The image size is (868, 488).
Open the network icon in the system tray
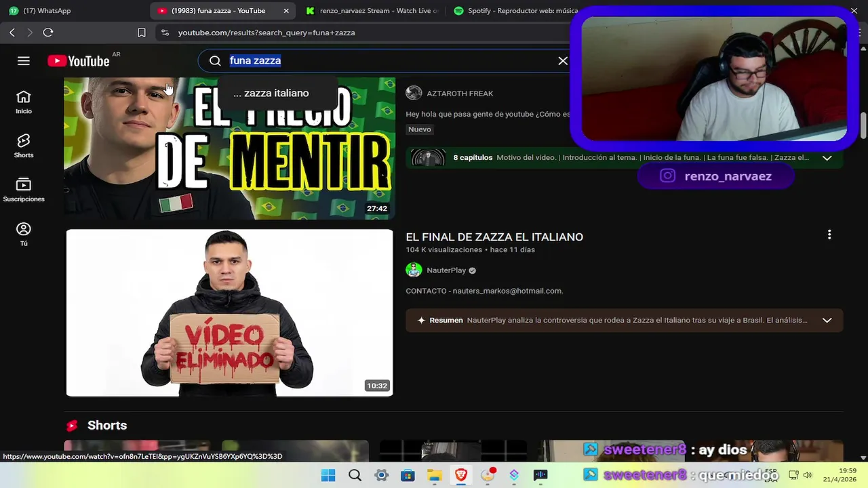click(x=793, y=475)
